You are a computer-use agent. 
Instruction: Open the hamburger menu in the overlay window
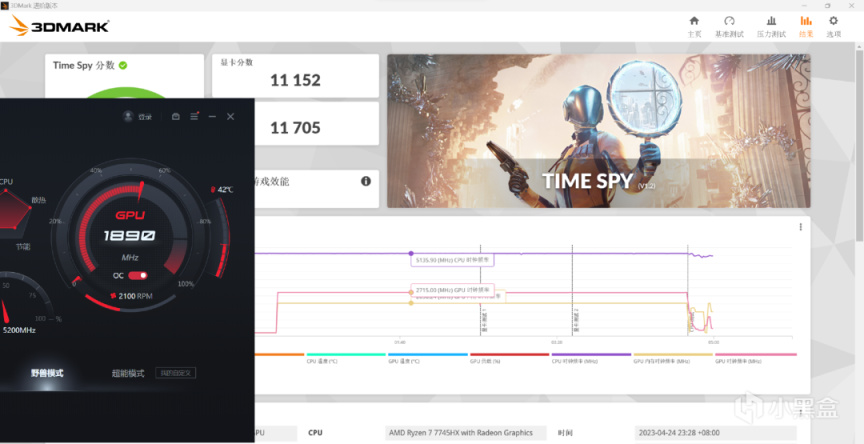pos(194,116)
